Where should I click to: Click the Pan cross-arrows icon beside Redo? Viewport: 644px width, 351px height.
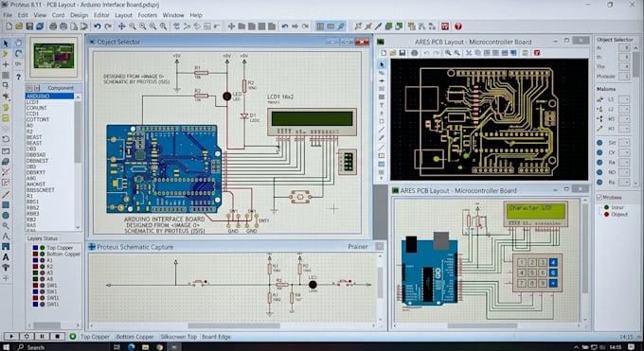click(x=121, y=26)
